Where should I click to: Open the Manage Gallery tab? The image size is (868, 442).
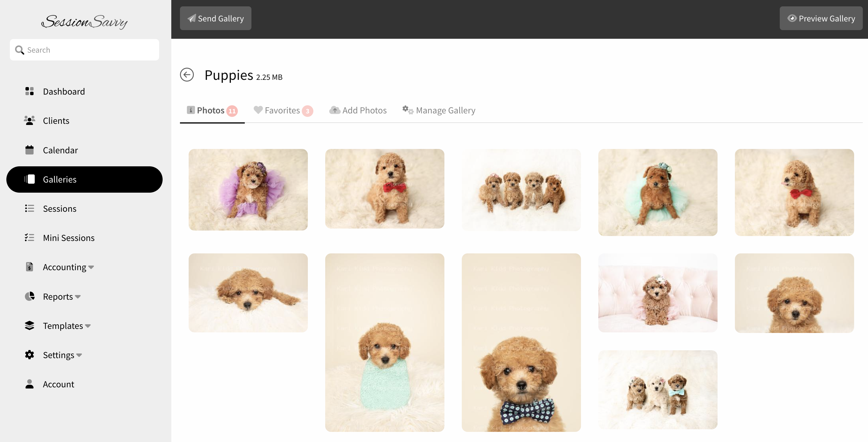tap(439, 110)
